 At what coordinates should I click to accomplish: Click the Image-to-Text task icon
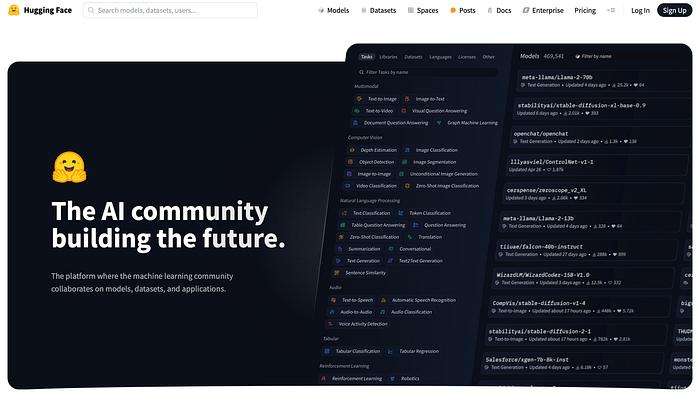(407, 99)
